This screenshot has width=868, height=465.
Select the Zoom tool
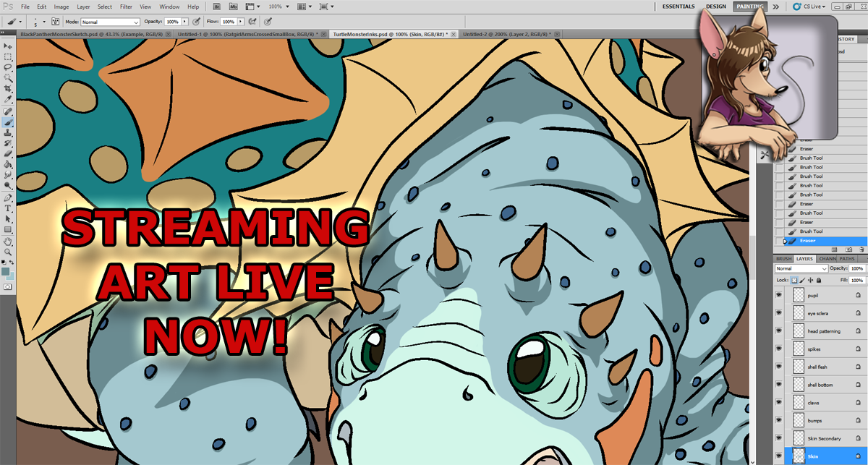(8, 252)
